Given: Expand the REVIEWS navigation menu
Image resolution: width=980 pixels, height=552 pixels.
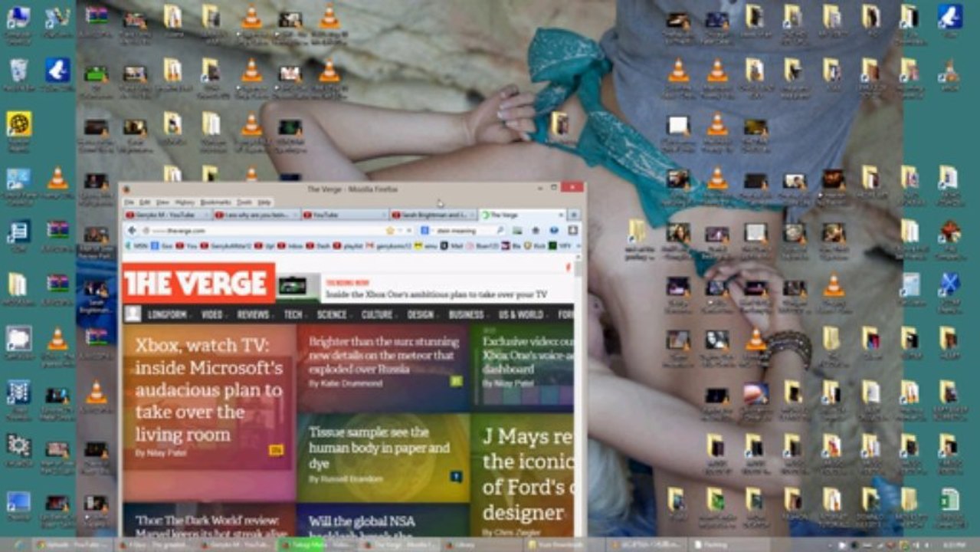Looking at the screenshot, I should point(255,314).
